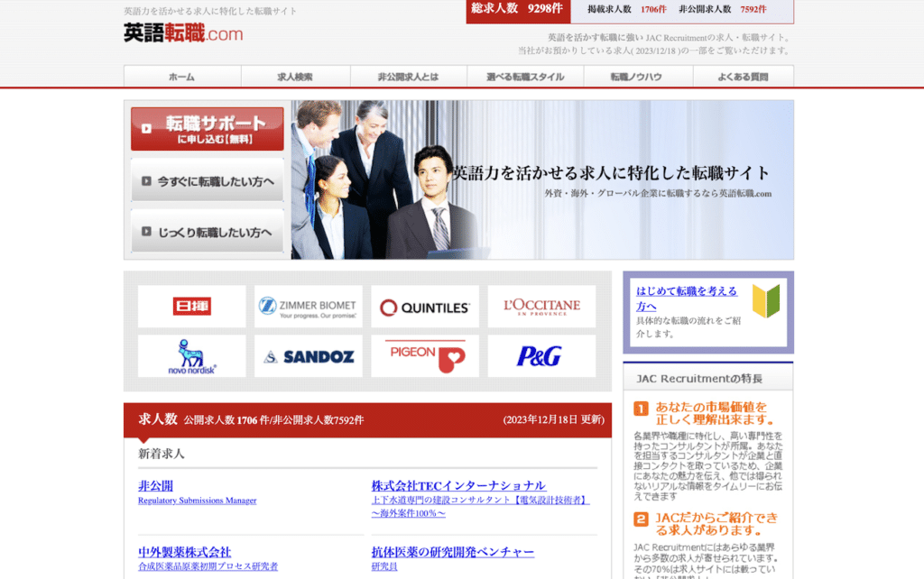Click the JAC Recruitmentの特長 heading
This screenshot has width=924, height=579.
[699, 379]
